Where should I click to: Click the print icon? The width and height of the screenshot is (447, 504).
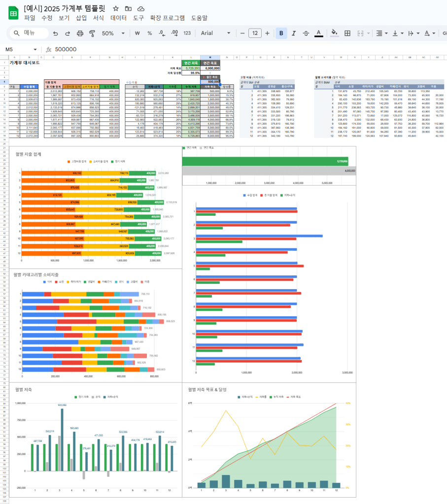click(x=80, y=34)
